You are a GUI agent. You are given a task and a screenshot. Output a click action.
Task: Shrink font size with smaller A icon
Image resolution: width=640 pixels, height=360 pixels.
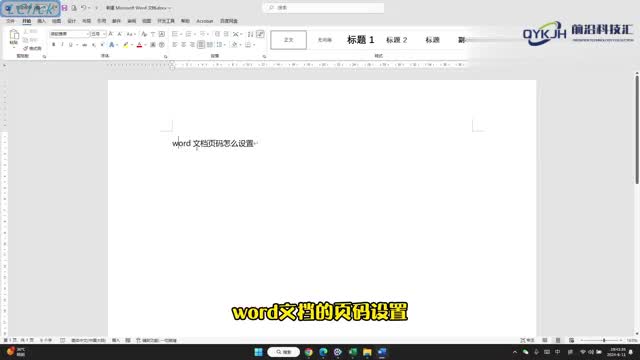click(120, 34)
